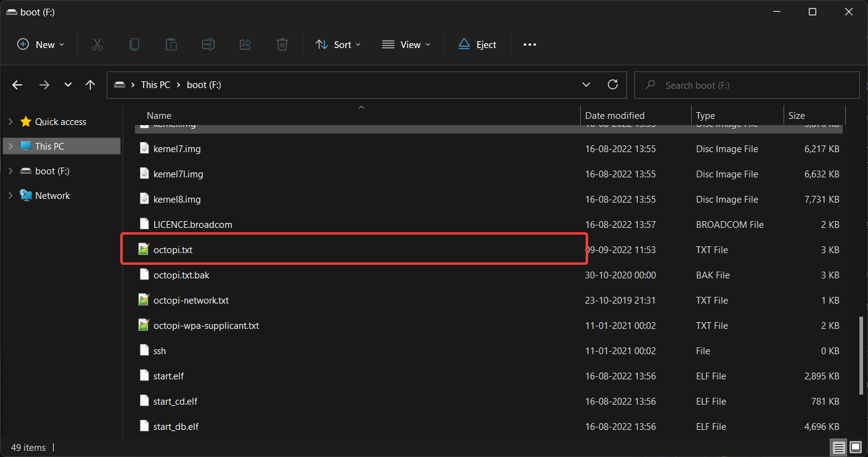
Task: Open the View options dropdown
Action: [406, 44]
